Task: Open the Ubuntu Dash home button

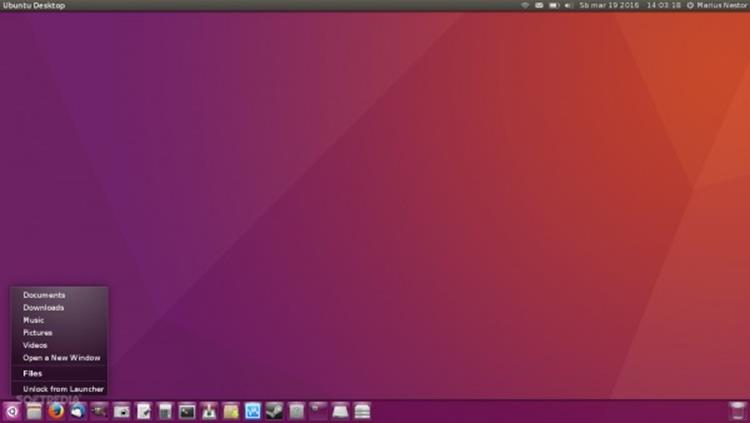Action: [12, 411]
